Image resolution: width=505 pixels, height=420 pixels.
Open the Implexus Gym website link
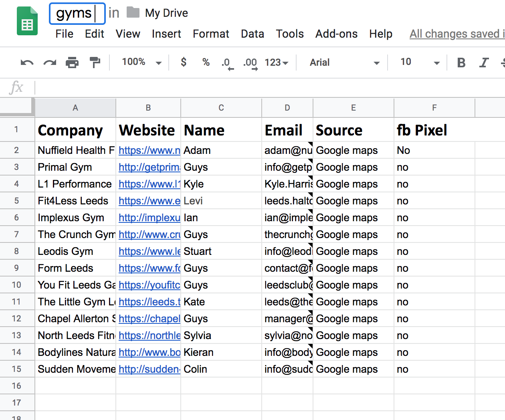click(149, 218)
